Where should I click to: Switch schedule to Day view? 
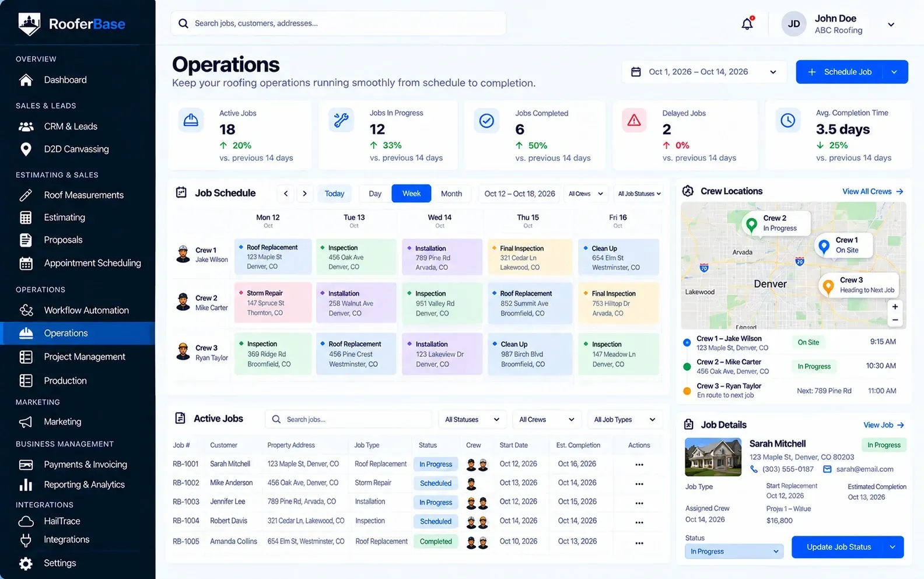[375, 194]
